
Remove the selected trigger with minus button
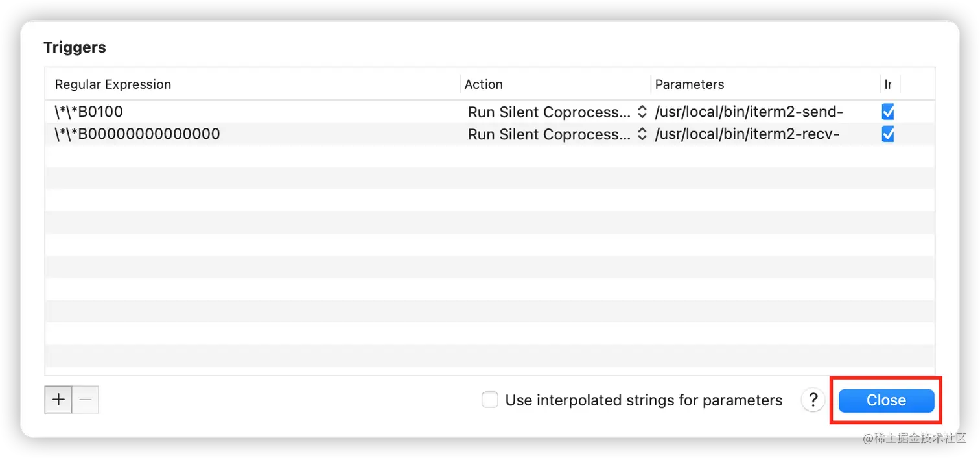point(85,400)
